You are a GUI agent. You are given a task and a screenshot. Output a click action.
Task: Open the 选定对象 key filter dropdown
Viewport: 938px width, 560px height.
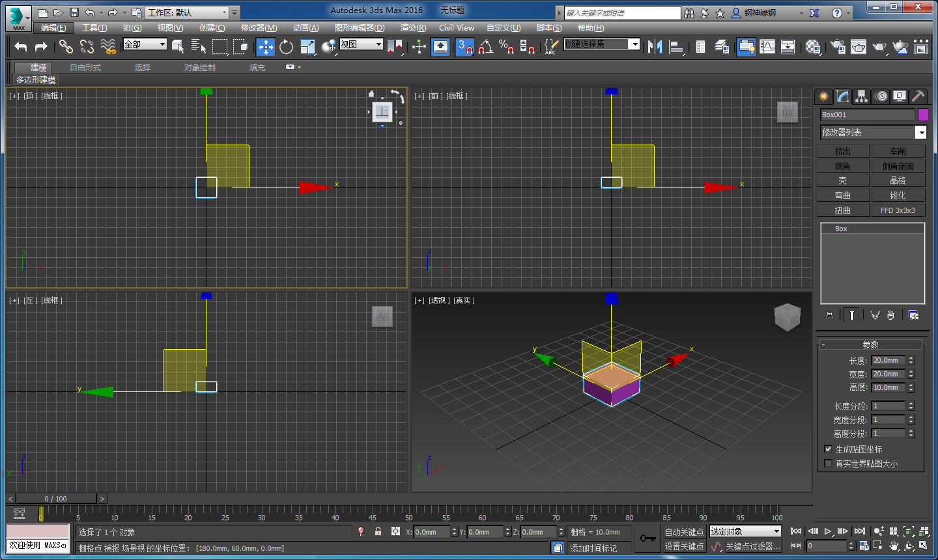(x=745, y=532)
